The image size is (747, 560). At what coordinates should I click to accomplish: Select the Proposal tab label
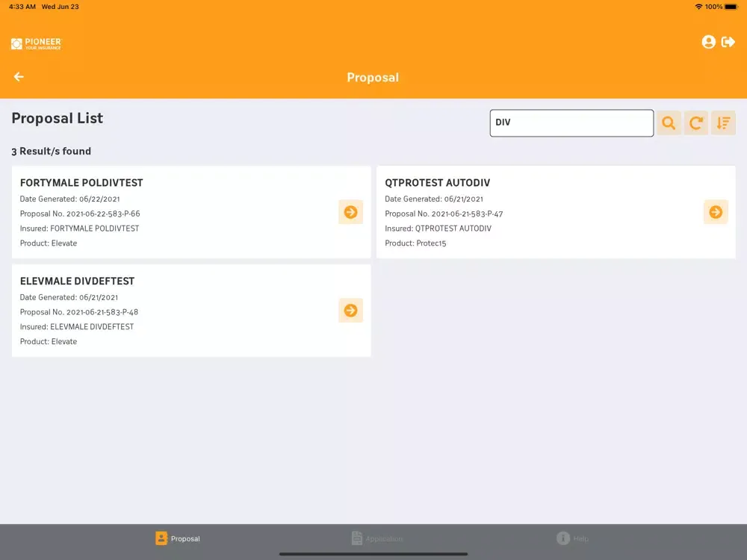pyautogui.click(x=185, y=538)
